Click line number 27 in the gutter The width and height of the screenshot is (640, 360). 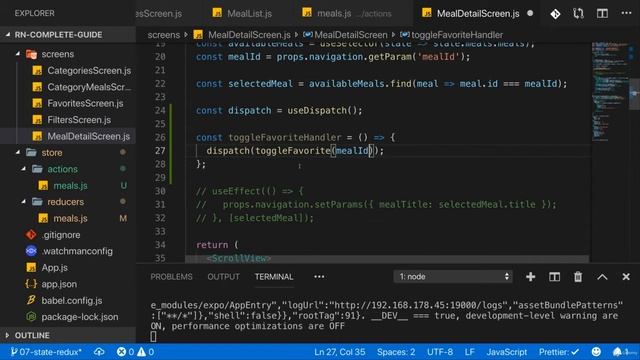[x=160, y=151]
